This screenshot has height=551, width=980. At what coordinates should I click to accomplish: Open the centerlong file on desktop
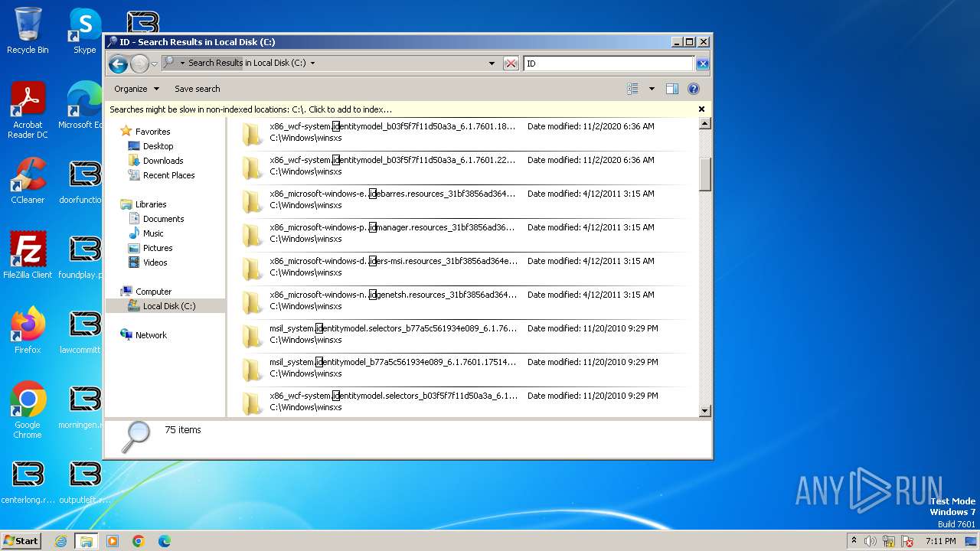28,481
